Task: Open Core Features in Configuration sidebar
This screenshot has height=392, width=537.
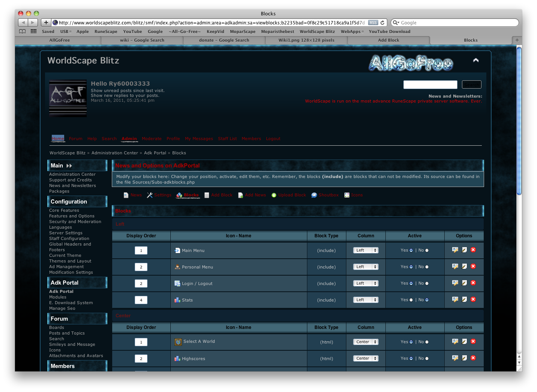Action: (x=64, y=210)
